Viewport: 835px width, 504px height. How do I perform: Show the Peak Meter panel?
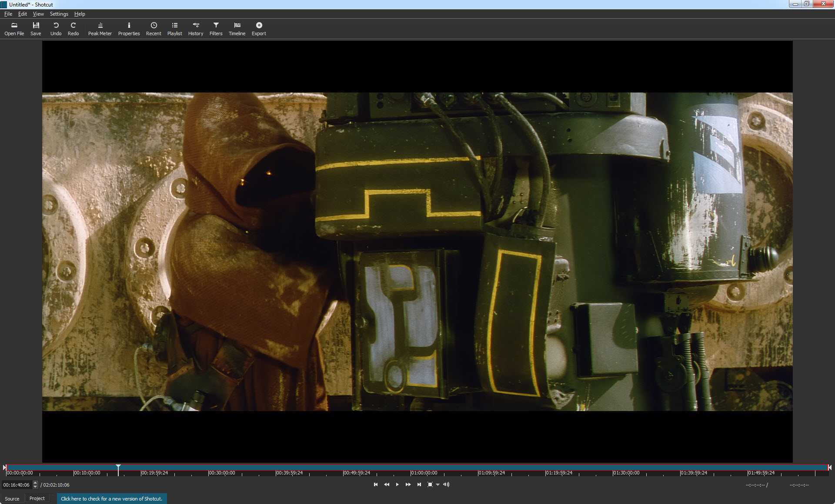(x=100, y=29)
